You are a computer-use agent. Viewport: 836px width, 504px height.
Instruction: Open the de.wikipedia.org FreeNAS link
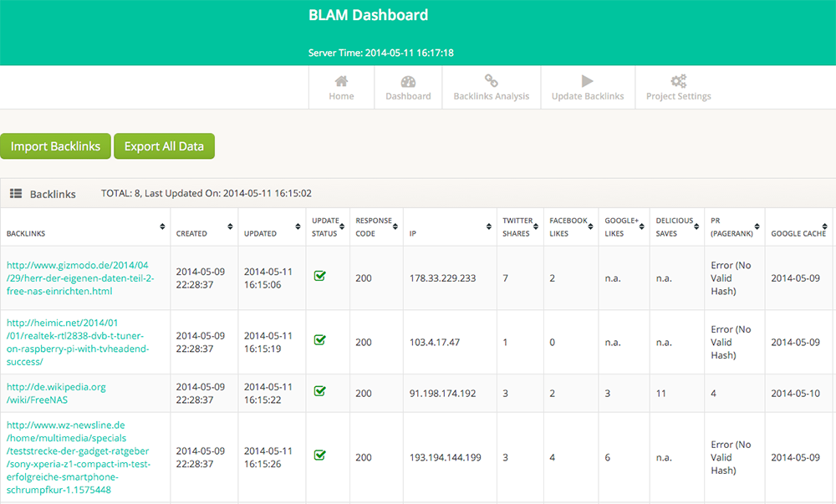point(56,393)
